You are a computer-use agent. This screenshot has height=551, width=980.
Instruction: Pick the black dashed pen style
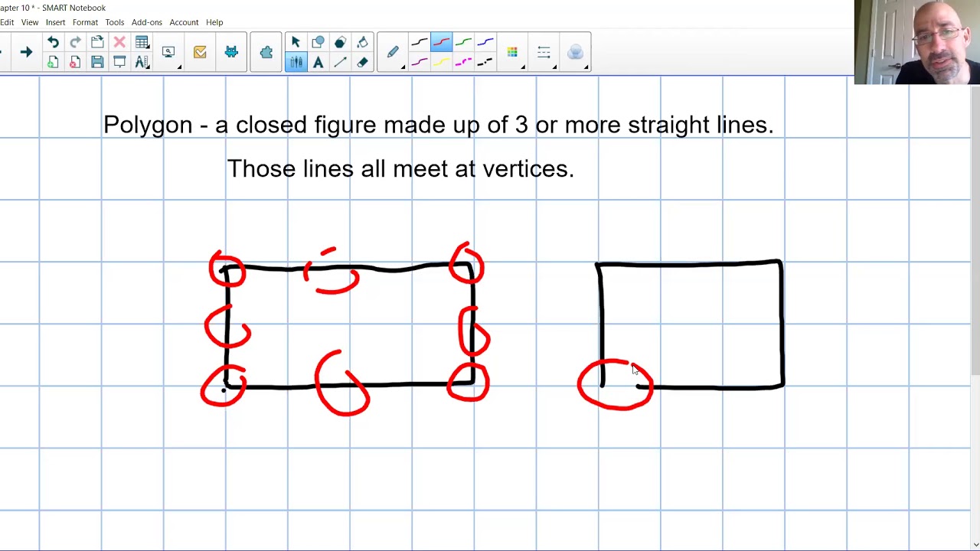[485, 62]
